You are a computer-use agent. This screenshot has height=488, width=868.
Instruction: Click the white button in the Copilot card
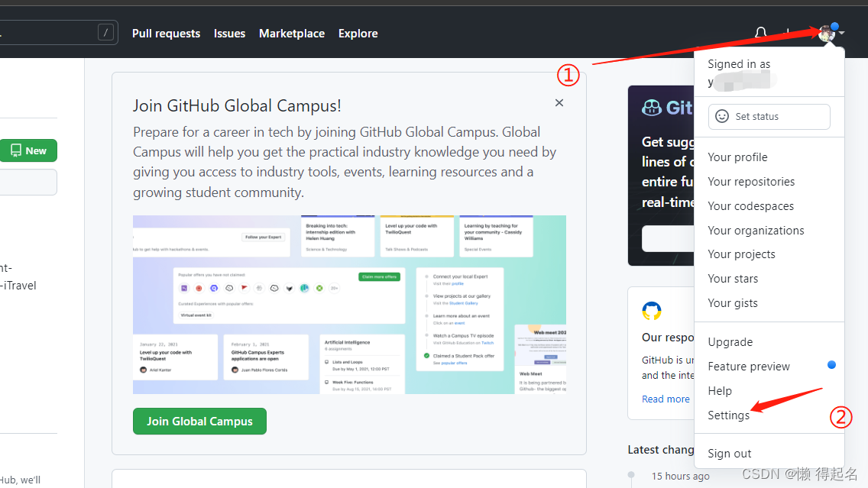(x=668, y=238)
